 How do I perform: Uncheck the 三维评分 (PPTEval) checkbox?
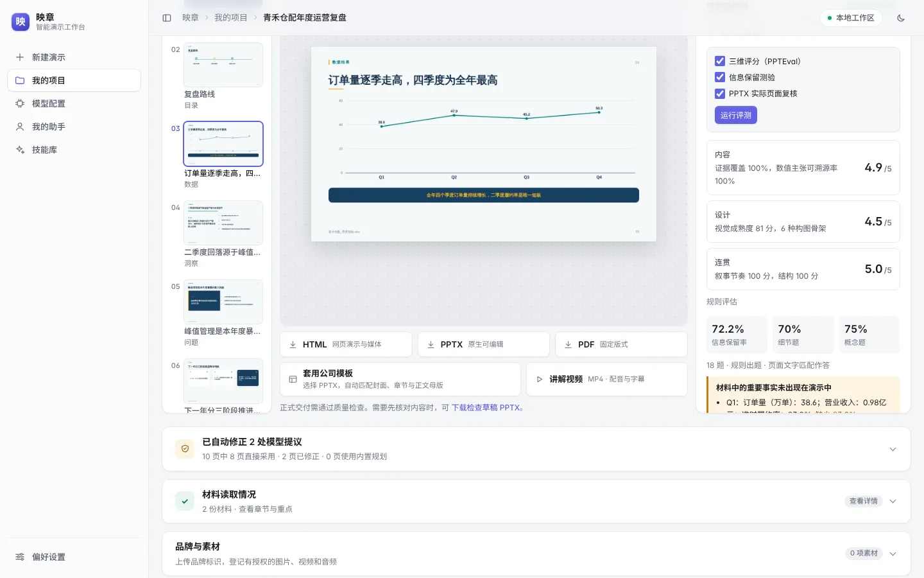(x=720, y=61)
